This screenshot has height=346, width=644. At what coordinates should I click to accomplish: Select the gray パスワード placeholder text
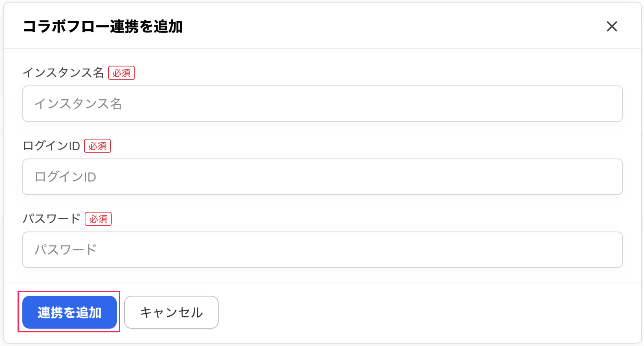coord(65,250)
